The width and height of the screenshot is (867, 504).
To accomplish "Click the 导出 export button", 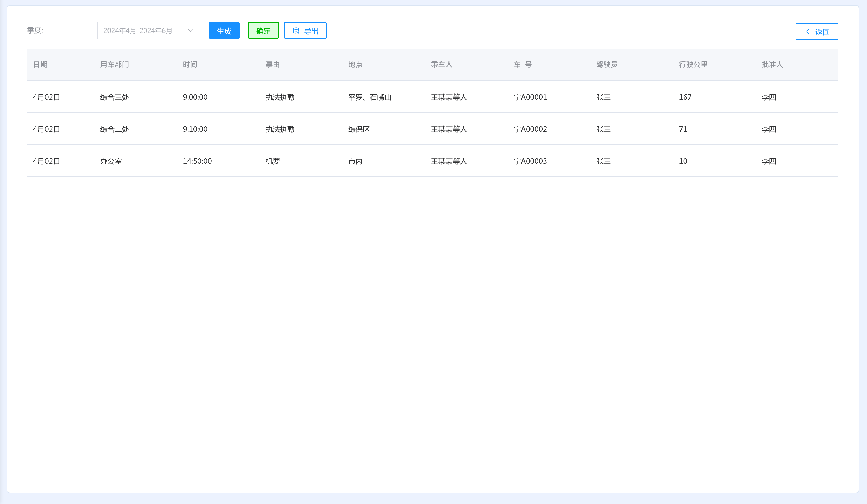I will [305, 31].
